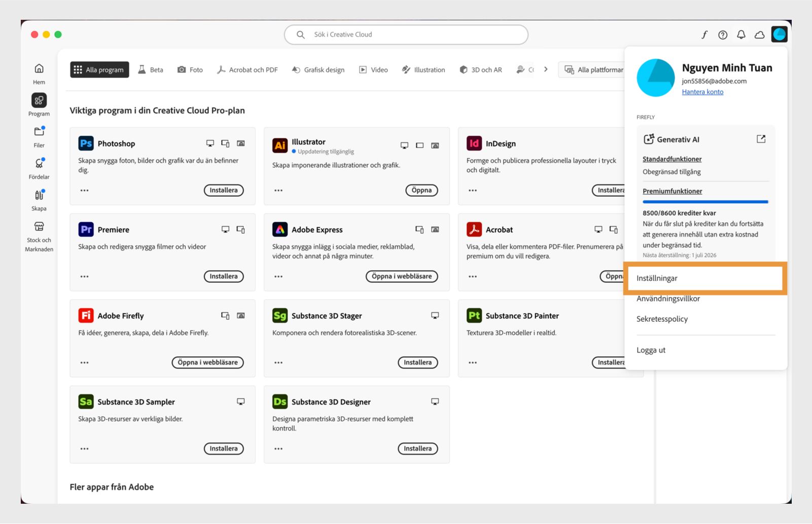Image resolution: width=812 pixels, height=524 pixels.
Task: Click the Adobe Express app icon
Action: tap(280, 230)
